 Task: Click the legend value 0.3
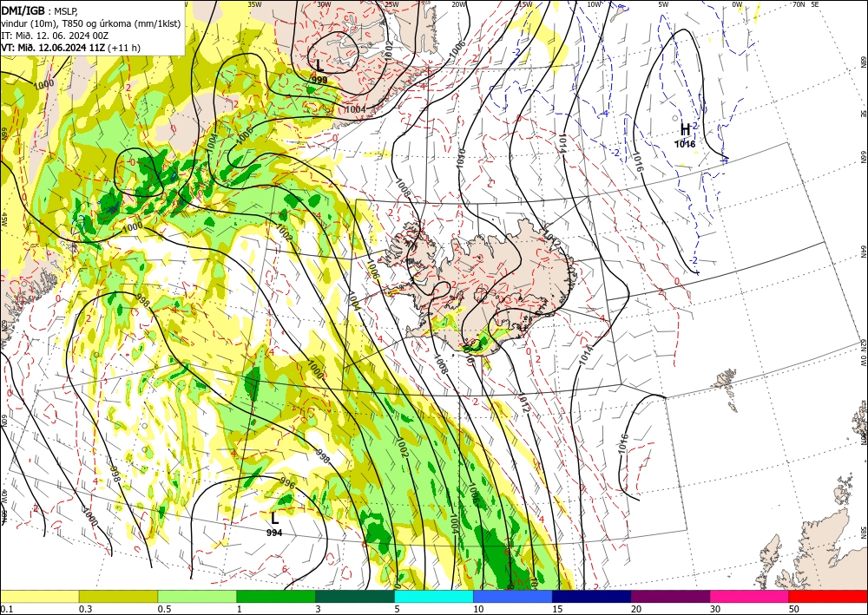click(x=85, y=609)
